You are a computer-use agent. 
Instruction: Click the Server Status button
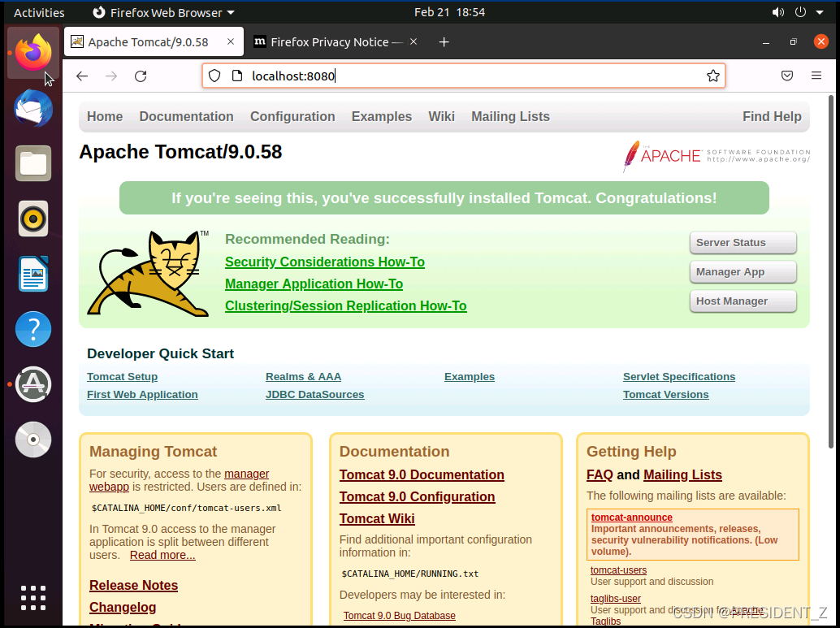(743, 243)
